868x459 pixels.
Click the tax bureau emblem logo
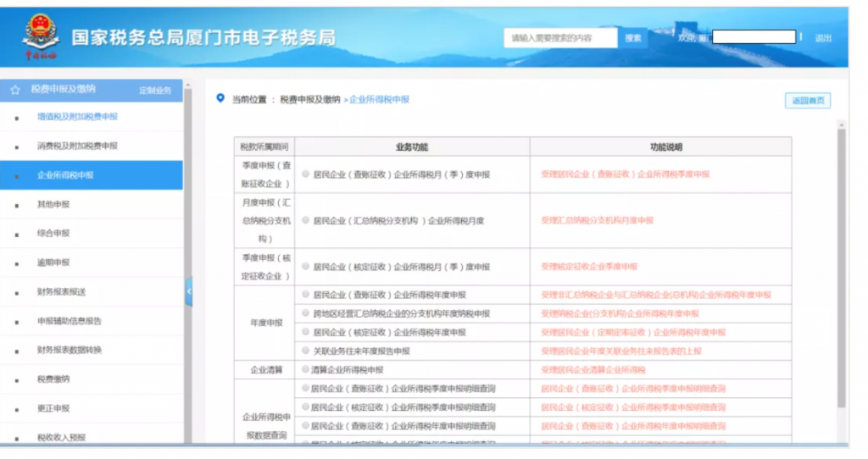39,35
